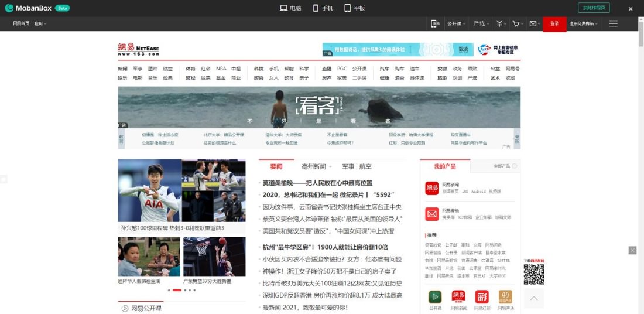This screenshot has width=644, height=314.
Task: Open 全部产品 link with arrow
Action: [x=505, y=166]
